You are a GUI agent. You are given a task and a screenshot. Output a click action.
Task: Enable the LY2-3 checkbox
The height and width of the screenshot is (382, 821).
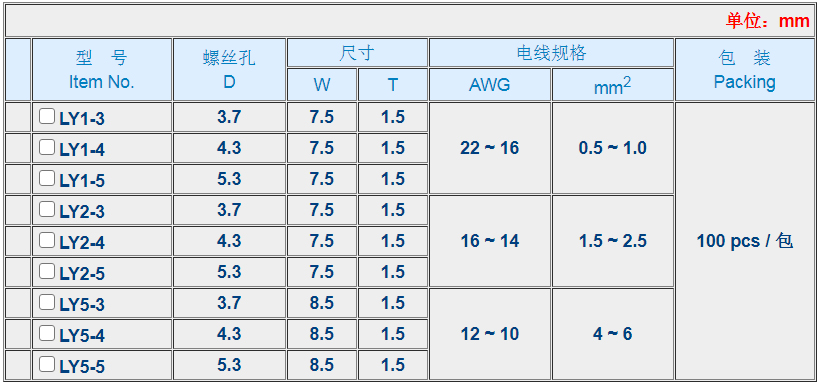[x=47, y=209]
